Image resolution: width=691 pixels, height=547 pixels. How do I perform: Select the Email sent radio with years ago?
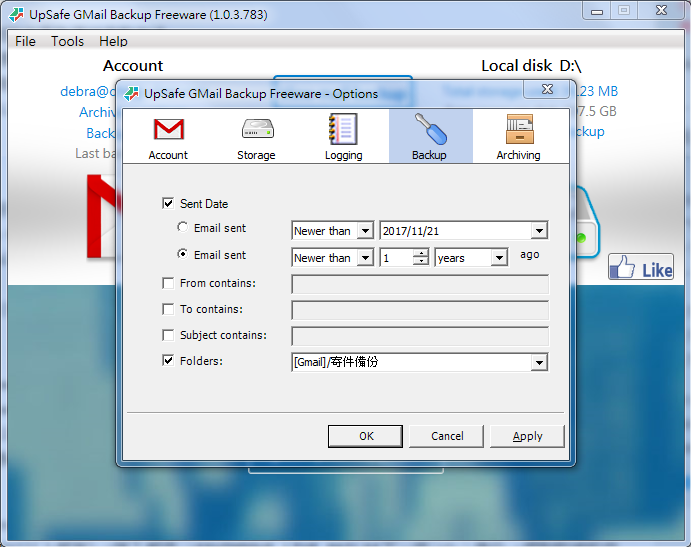click(182, 254)
